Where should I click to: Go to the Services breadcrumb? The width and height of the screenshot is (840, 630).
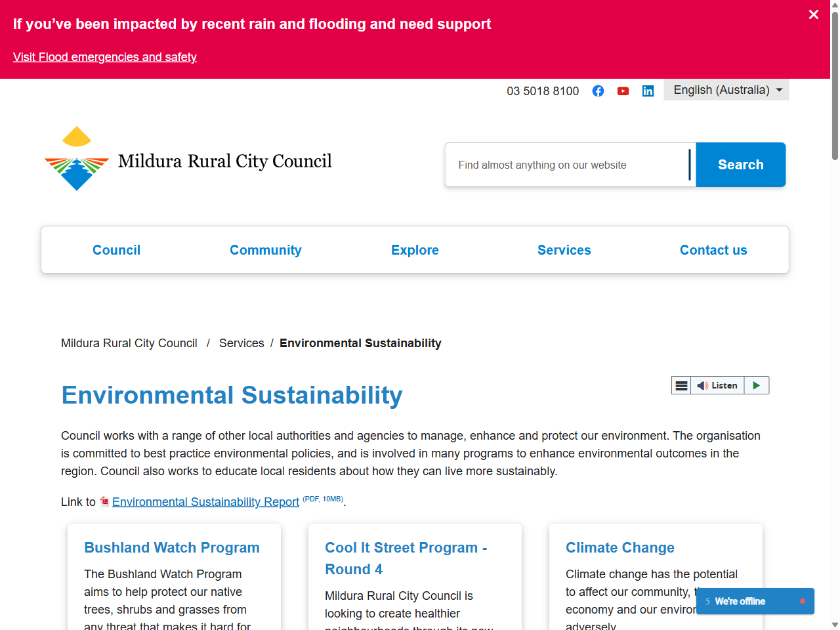[241, 343]
